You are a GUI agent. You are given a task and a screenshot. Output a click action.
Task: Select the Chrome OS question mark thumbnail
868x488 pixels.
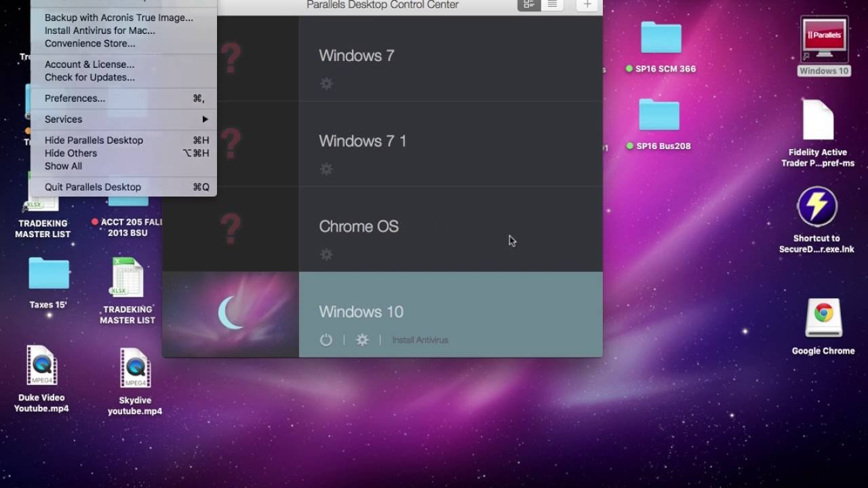(231, 229)
